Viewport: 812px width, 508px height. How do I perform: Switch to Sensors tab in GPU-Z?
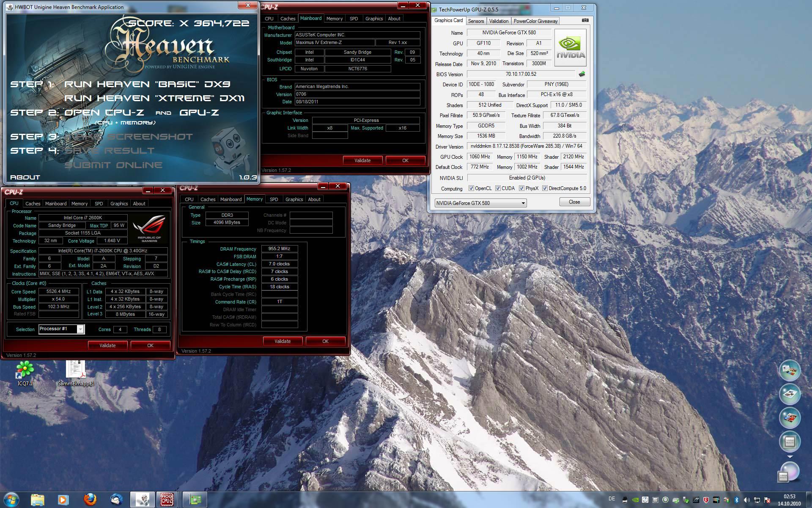[x=476, y=21]
